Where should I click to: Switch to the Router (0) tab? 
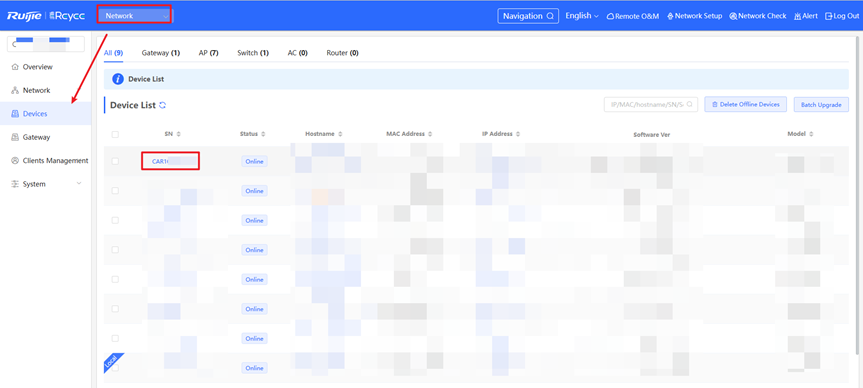point(342,53)
